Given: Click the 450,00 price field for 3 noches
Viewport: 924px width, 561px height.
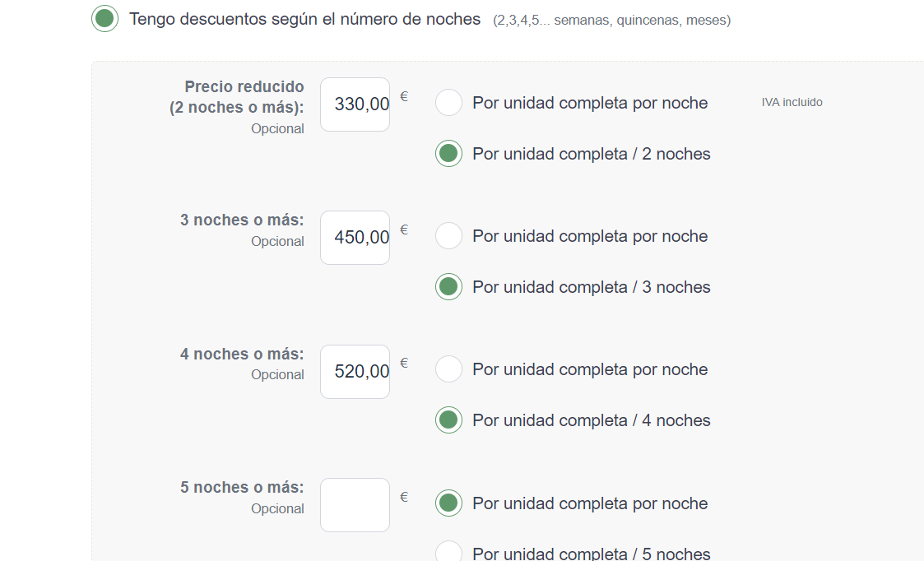Looking at the screenshot, I should [x=355, y=238].
